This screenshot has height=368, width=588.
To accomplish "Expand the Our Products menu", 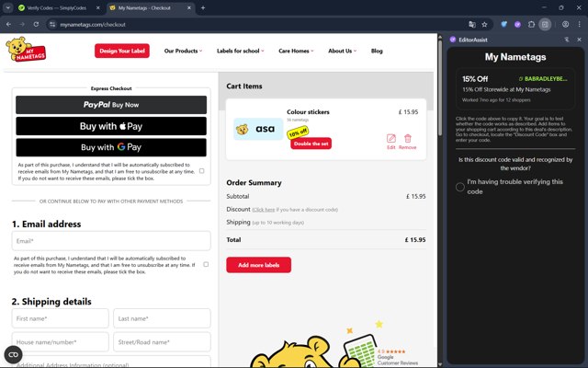I will 183,51.
